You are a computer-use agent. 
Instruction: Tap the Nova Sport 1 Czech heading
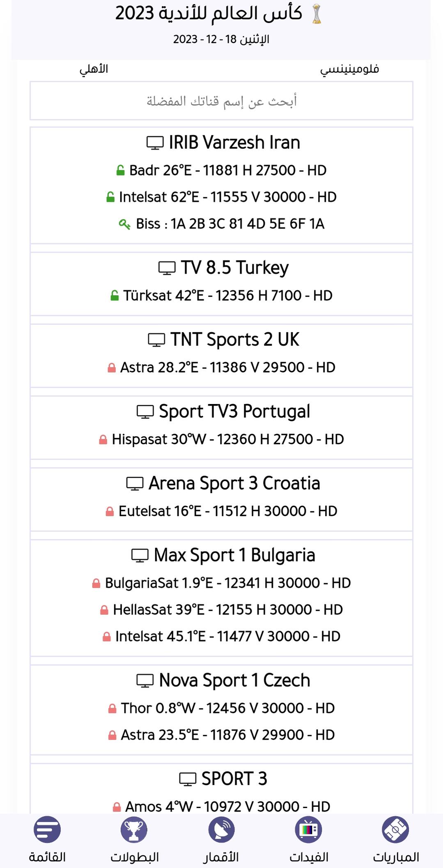point(234,680)
